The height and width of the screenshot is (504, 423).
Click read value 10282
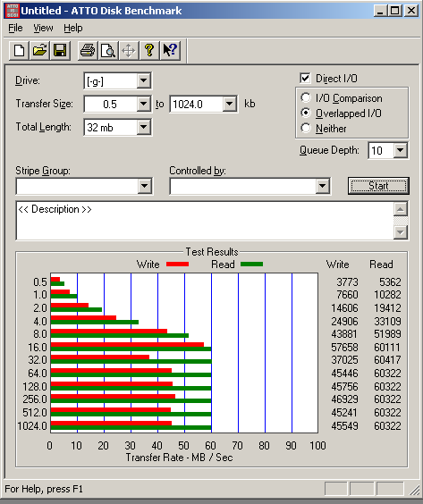tap(387, 294)
